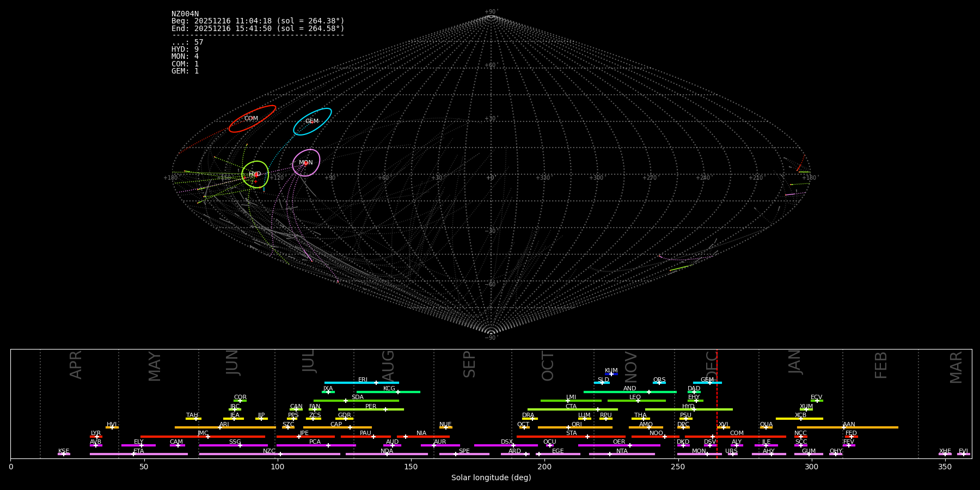Image resolution: width=980 pixels, height=490 pixels.
Task: Click the +90° label atop sky map
Action: click(491, 12)
